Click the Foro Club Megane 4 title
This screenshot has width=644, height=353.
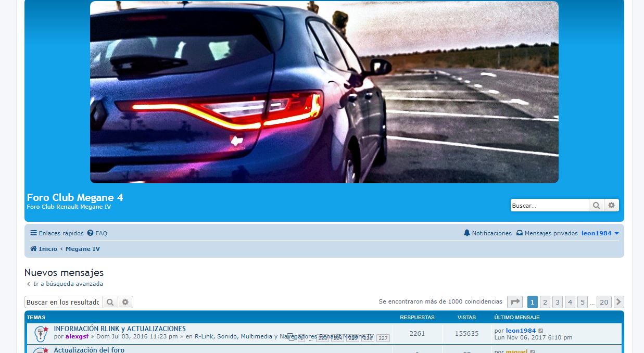pyautogui.click(x=75, y=198)
